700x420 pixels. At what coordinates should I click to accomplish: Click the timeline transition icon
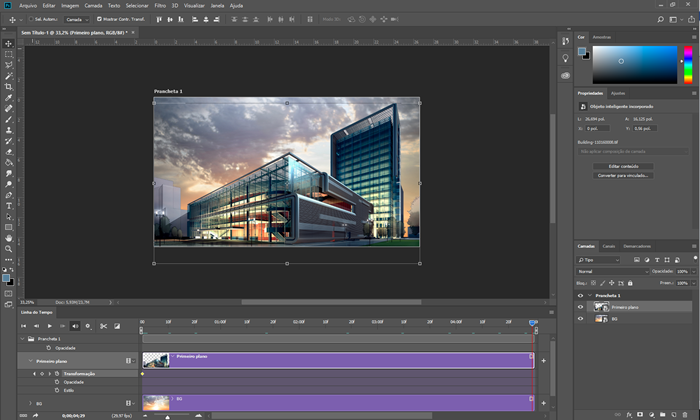coord(117,326)
